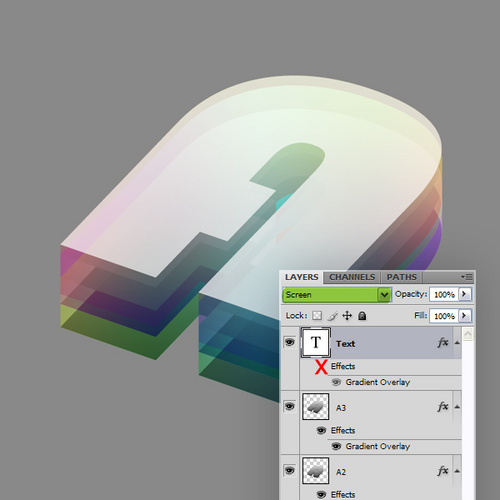
Task: Select the A3 layer thumbnail
Action: click(x=316, y=406)
